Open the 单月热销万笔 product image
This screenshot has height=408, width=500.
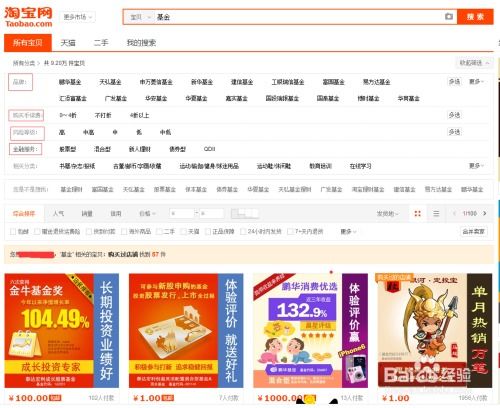[435, 331]
